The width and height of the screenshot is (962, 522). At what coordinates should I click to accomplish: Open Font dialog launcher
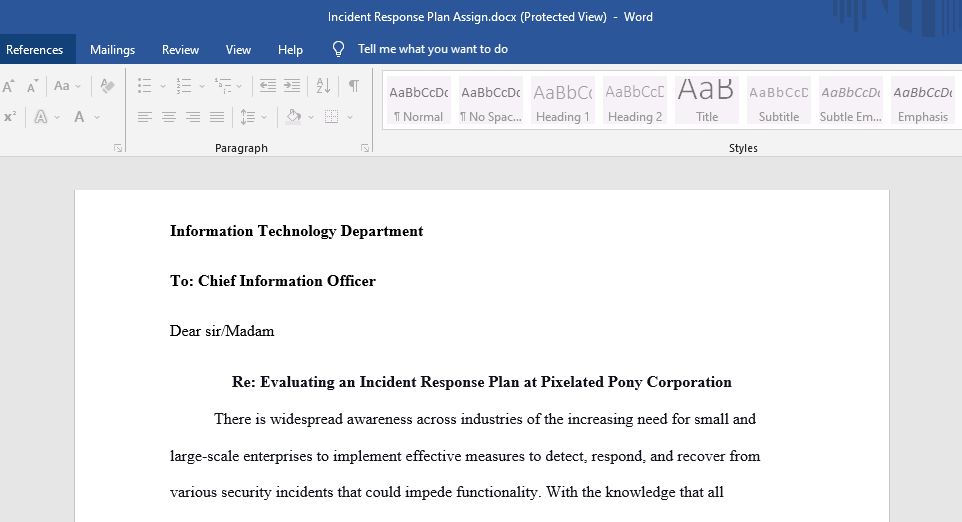[x=118, y=148]
